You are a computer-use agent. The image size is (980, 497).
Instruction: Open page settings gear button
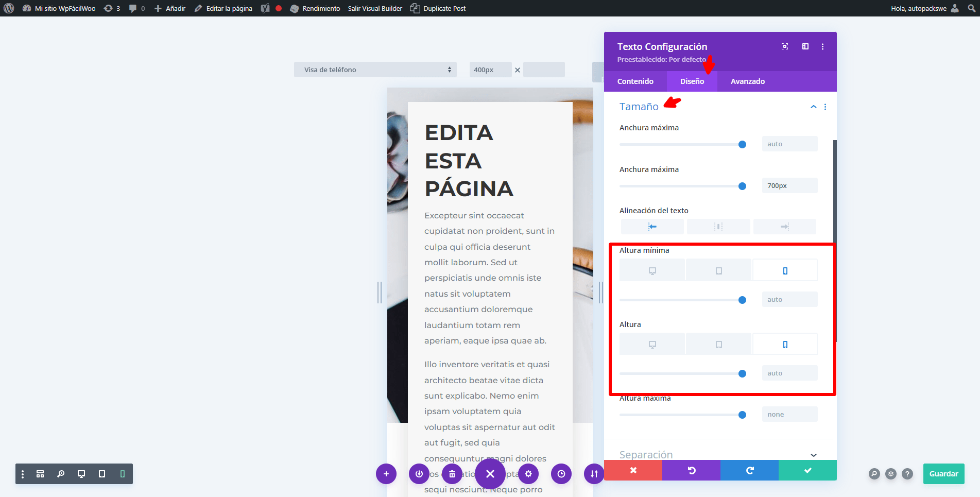(528, 474)
